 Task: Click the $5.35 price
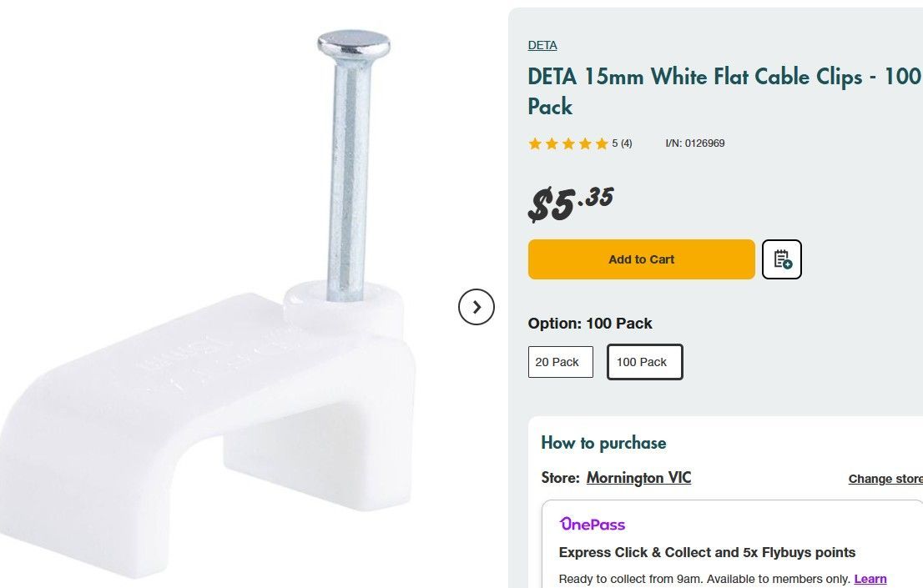point(571,204)
